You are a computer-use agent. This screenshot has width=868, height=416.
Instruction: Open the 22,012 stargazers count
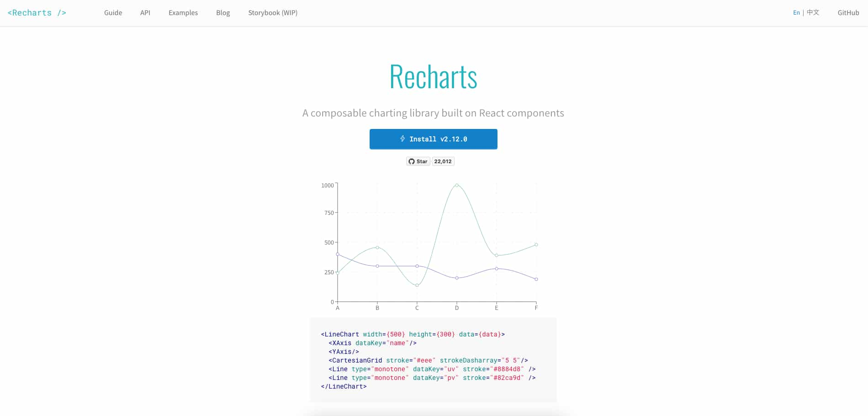coord(443,161)
